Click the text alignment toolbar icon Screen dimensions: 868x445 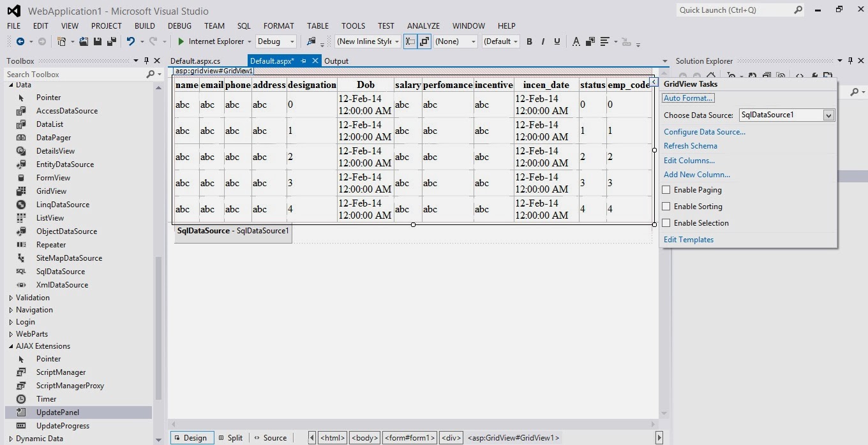pyautogui.click(x=604, y=41)
